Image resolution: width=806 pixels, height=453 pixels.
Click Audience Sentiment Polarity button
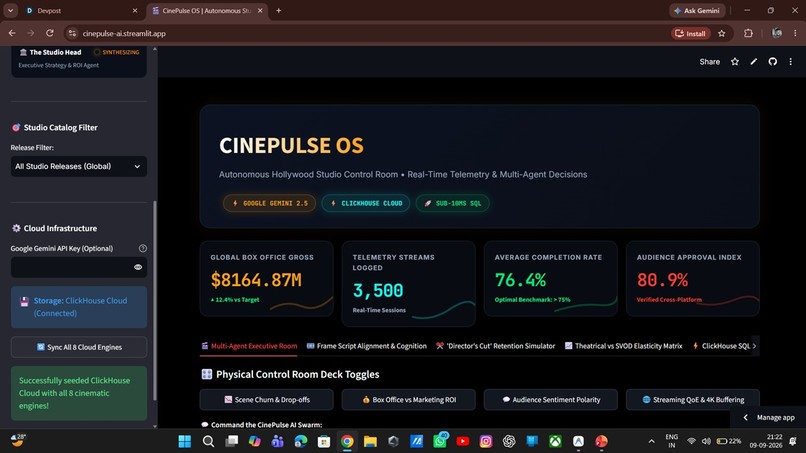coord(551,400)
